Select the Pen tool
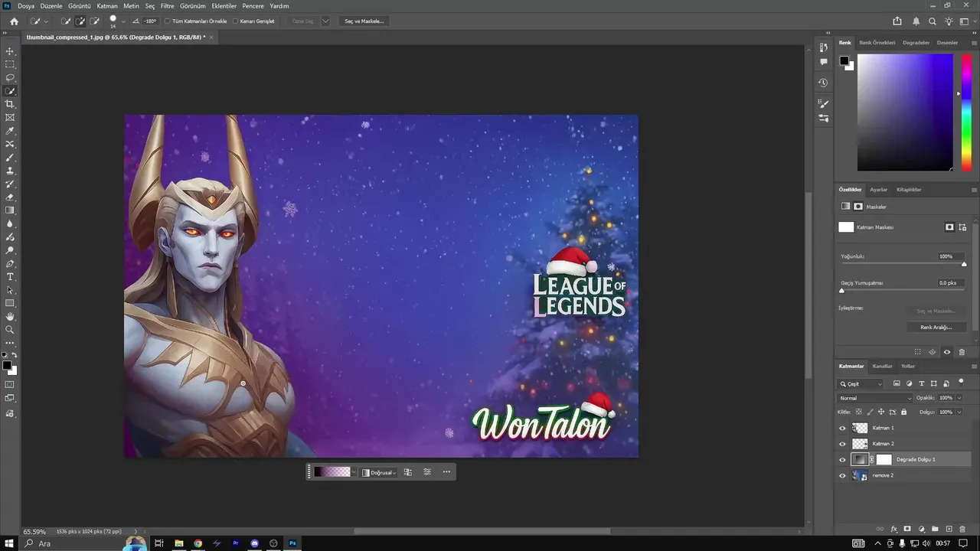 (10, 263)
